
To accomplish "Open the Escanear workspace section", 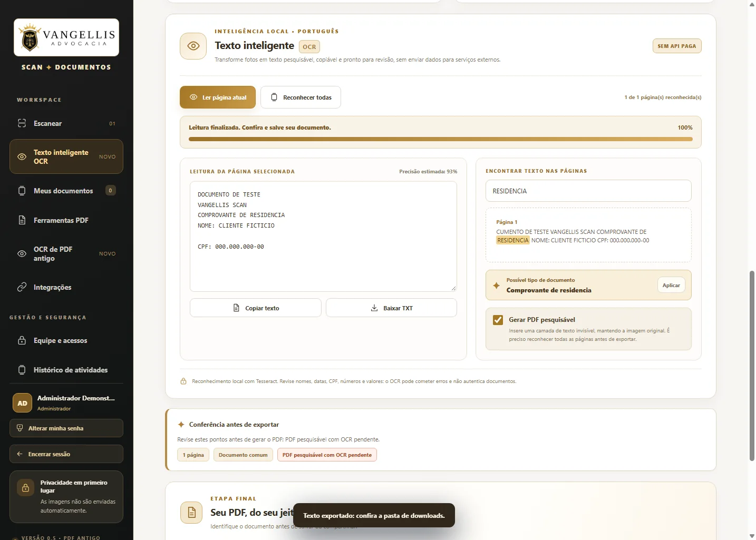I will point(66,123).
